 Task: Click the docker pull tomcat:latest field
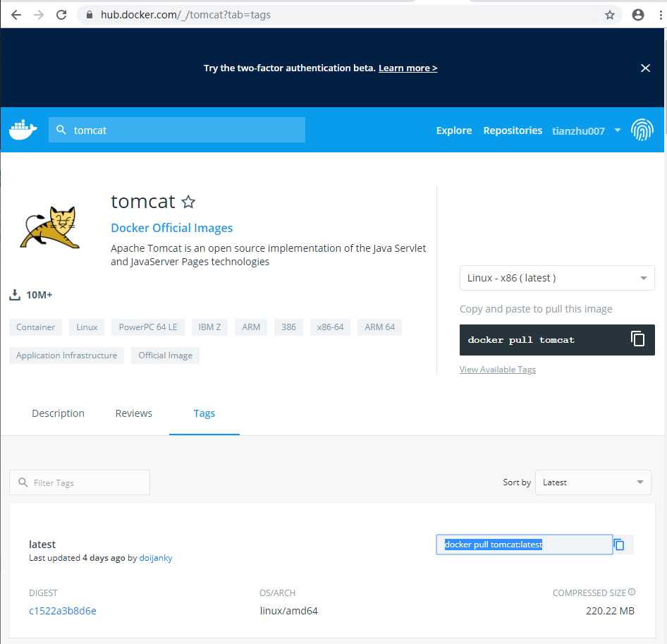tap(524, 545)
